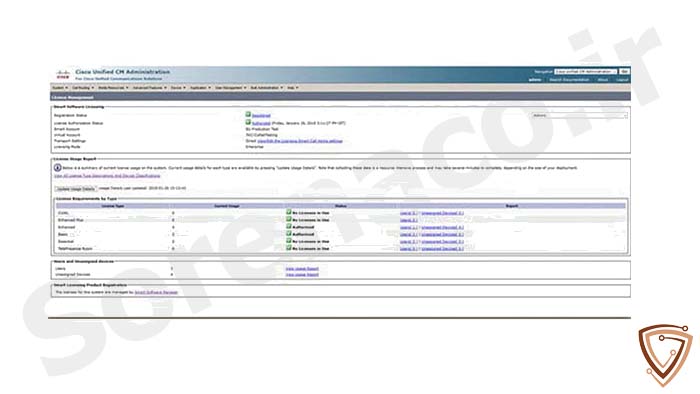Click the info icon in License Usage Report
The image size is (700, 394).
(58, 168)
